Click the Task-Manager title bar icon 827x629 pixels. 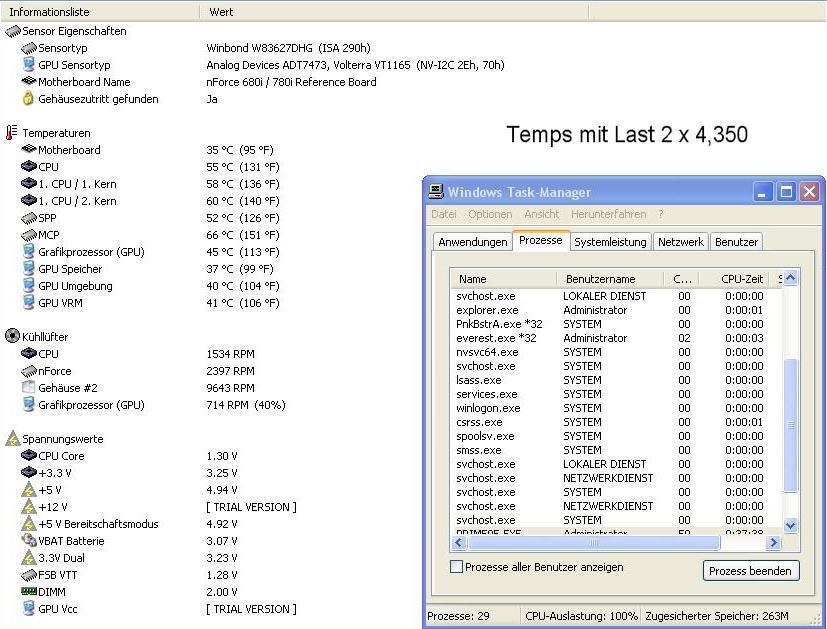436,191
